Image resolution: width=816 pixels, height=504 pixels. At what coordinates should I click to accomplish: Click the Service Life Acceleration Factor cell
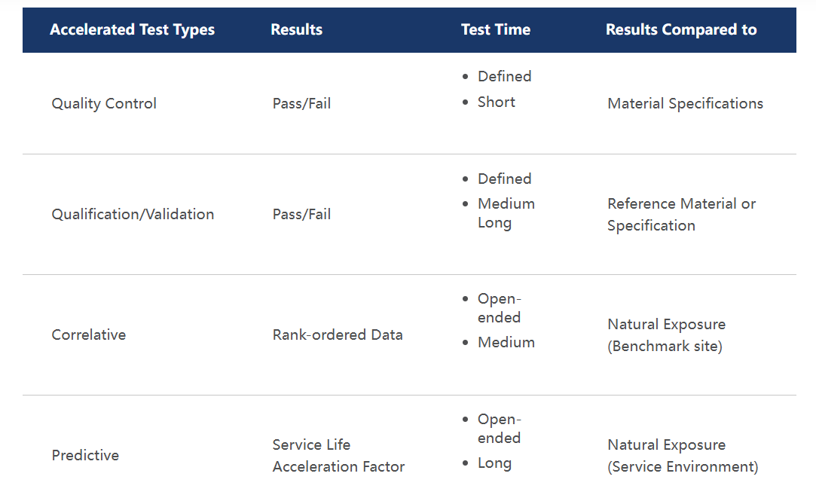339,456
